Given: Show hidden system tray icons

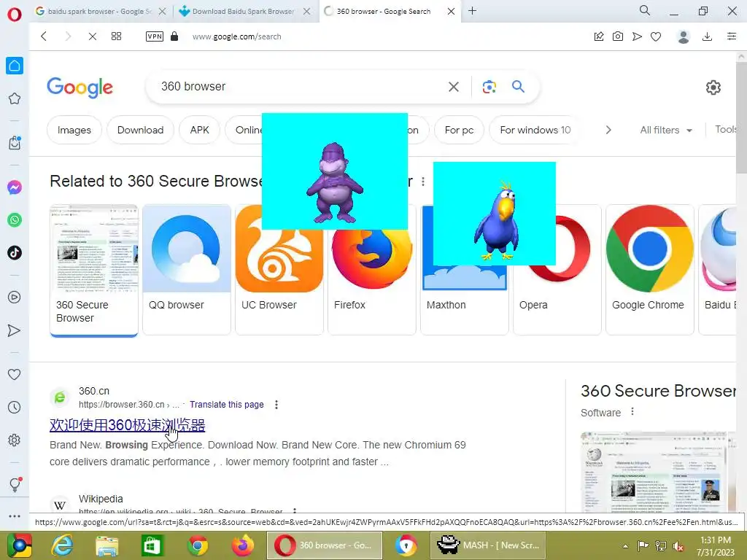Looking at the screenshot, I should 625,545.
